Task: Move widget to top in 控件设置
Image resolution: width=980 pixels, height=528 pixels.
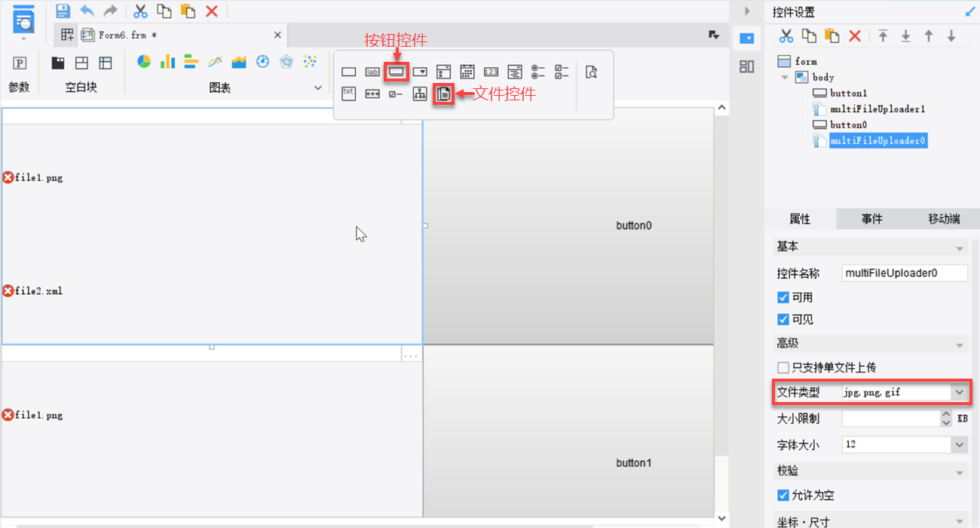Action: click(x=883, y=35)
